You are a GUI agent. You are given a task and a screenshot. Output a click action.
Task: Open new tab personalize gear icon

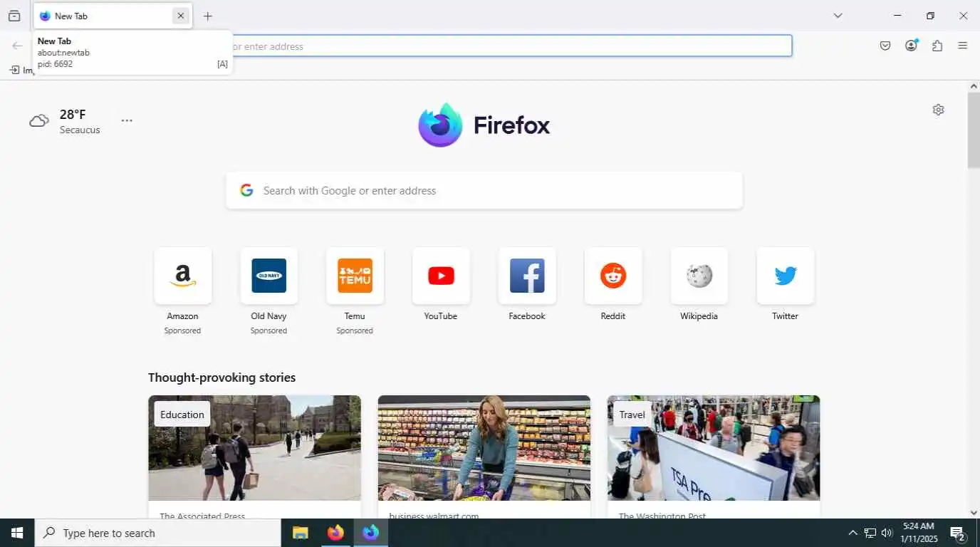pyautogui.click(x=939, y=110)
